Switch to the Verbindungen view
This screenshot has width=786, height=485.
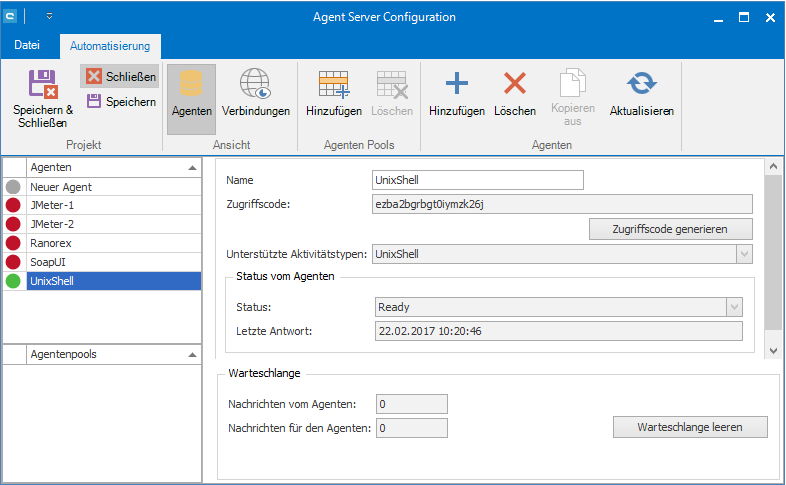point(256,86)
